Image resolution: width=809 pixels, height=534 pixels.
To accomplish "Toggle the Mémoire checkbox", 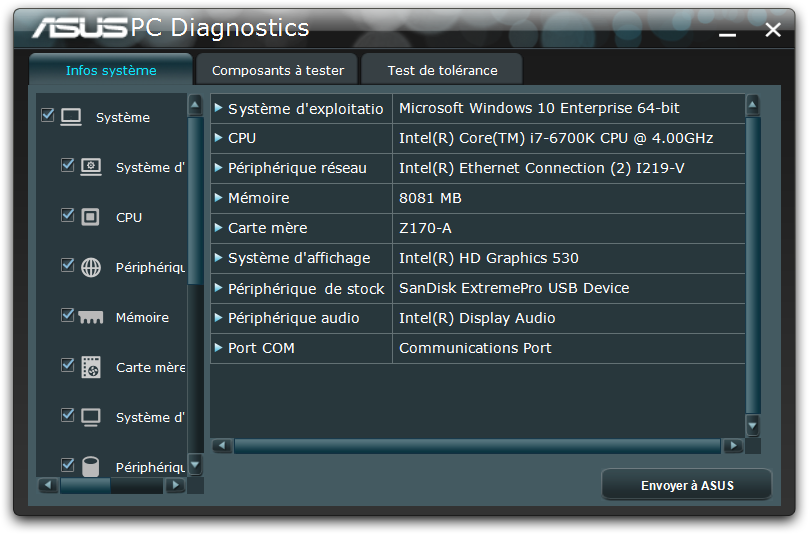I will tap(68, 316).
